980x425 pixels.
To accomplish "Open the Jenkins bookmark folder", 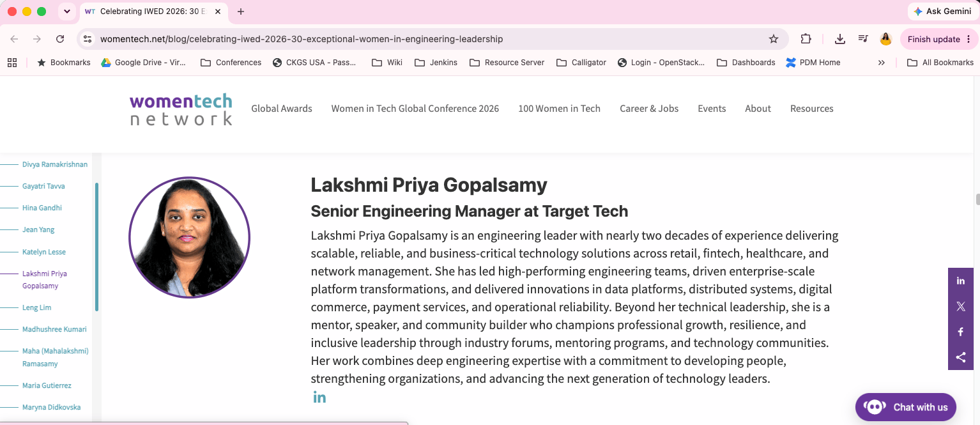I will pos(436,62).
